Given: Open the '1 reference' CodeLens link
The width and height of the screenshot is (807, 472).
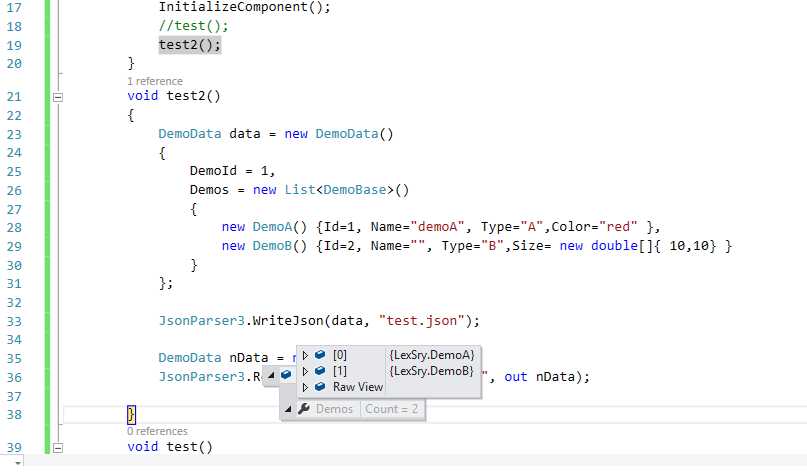Looking at the screenshot, I should pyautogui.click(x=155, y=81).
